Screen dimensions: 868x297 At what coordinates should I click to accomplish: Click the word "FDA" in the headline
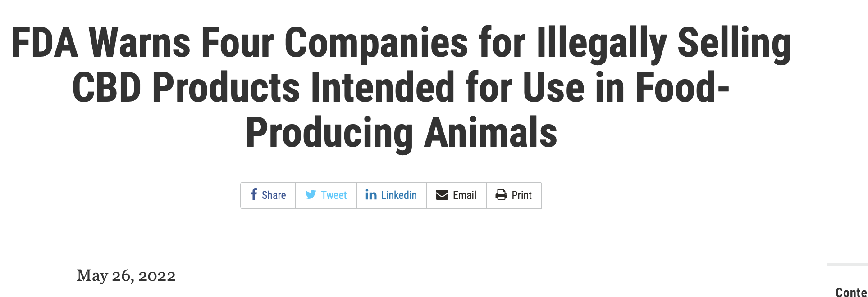click(45, 43)
